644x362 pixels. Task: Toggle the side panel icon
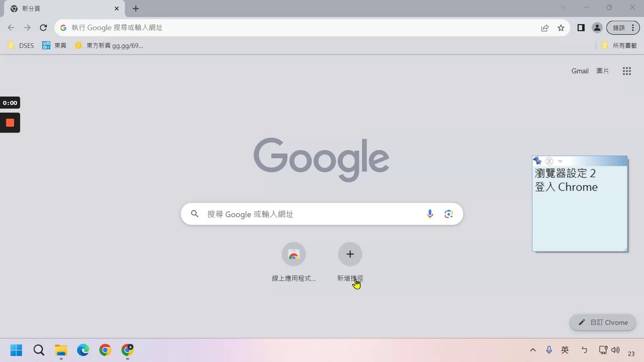click(581, 28)
